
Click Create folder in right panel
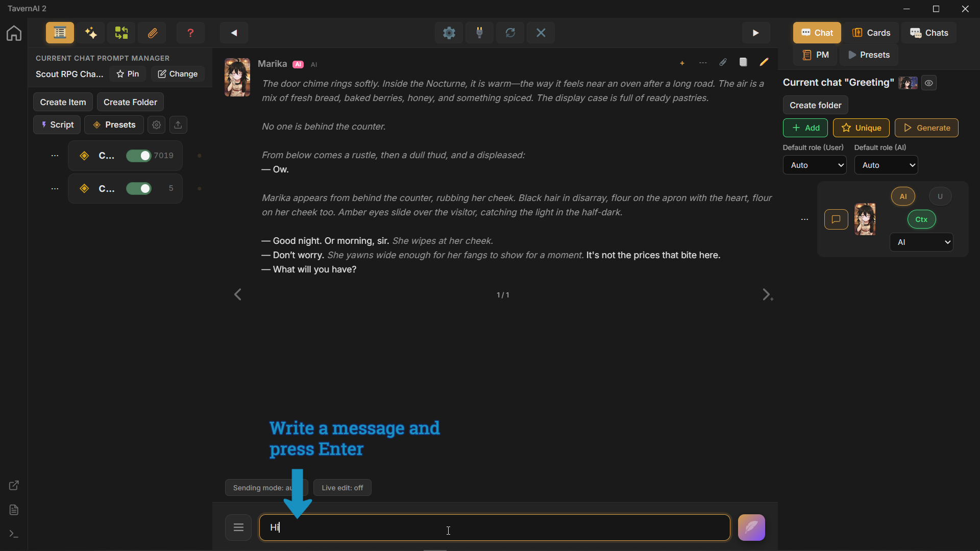(x=815, y=105)
